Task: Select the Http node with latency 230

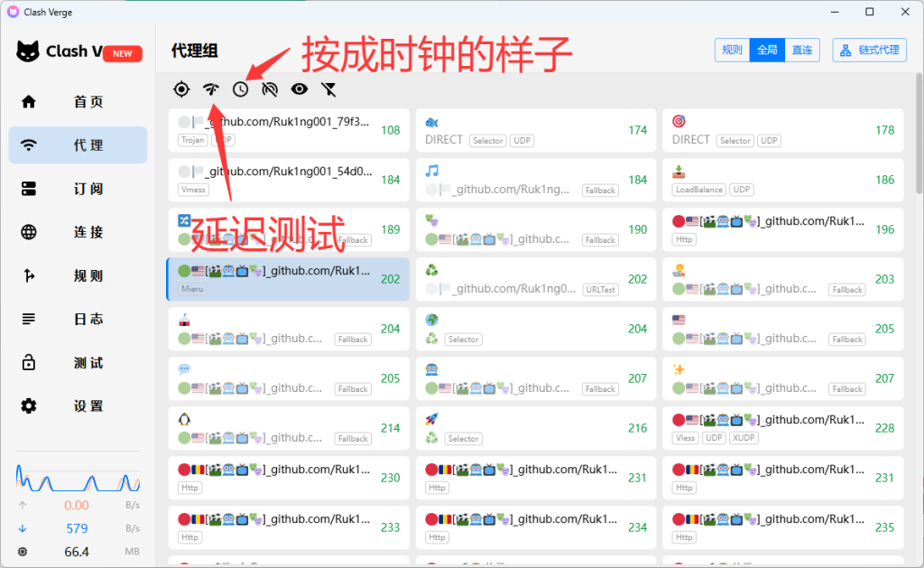Action: pyautogui.click(x=288, y=478)
